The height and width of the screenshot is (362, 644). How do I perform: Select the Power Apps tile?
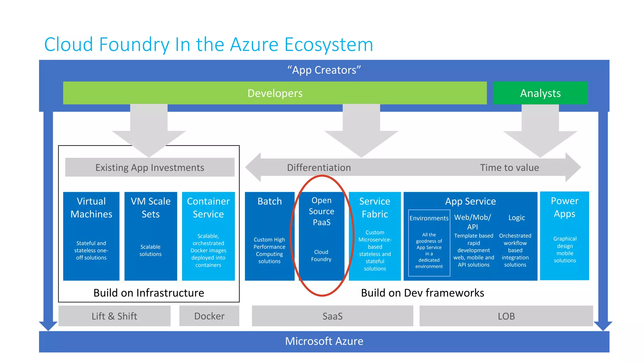pyautogui.click(x=564, y=236)
